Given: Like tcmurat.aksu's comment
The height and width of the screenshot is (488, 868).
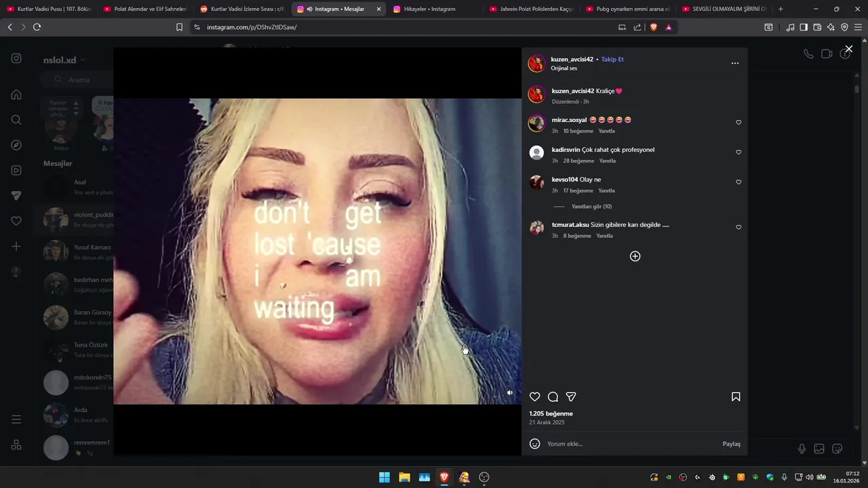Looking at the screenshot, I should [x=738, y=227].
